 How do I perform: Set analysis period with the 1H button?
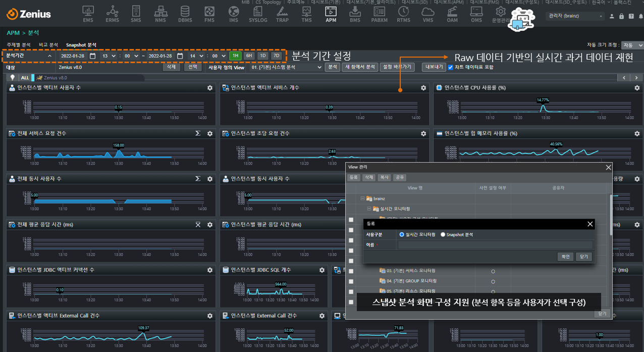(235, 56)
